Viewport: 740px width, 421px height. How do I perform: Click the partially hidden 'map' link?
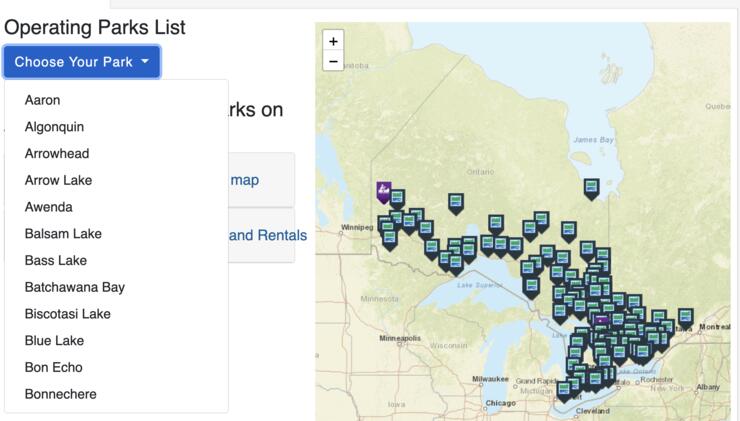point(244,180)
